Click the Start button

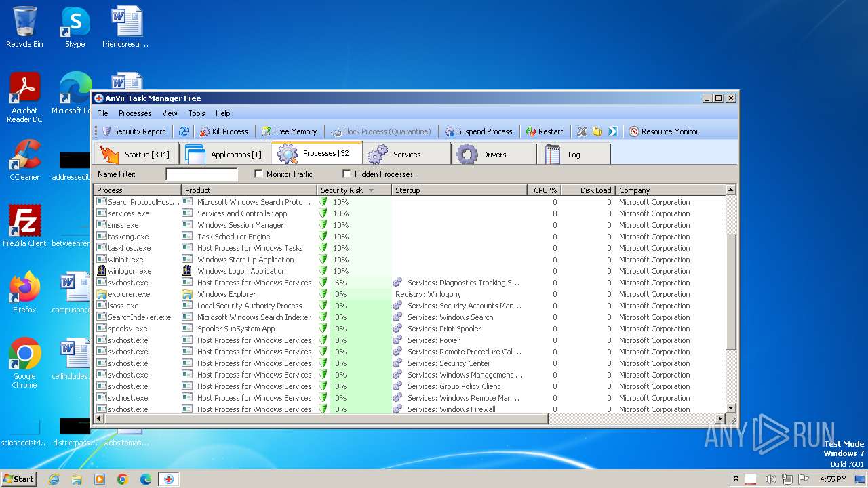[19, 479]
